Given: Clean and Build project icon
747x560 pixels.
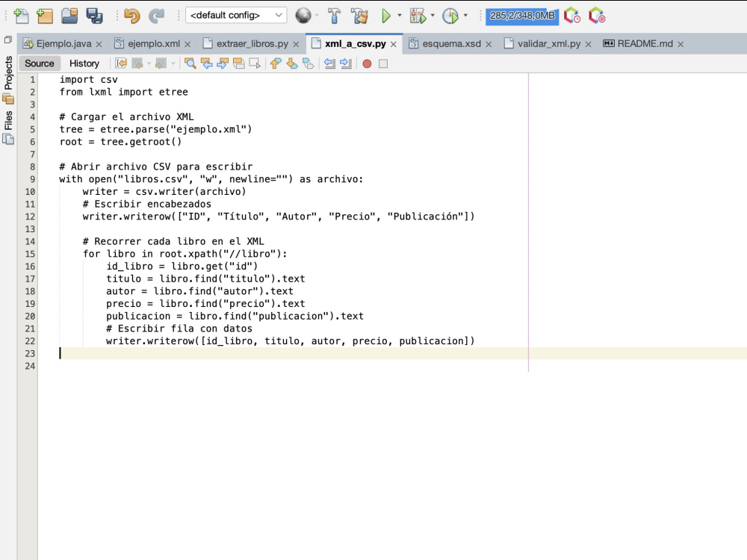Looking at the screenshot, I should pos(360,16).
